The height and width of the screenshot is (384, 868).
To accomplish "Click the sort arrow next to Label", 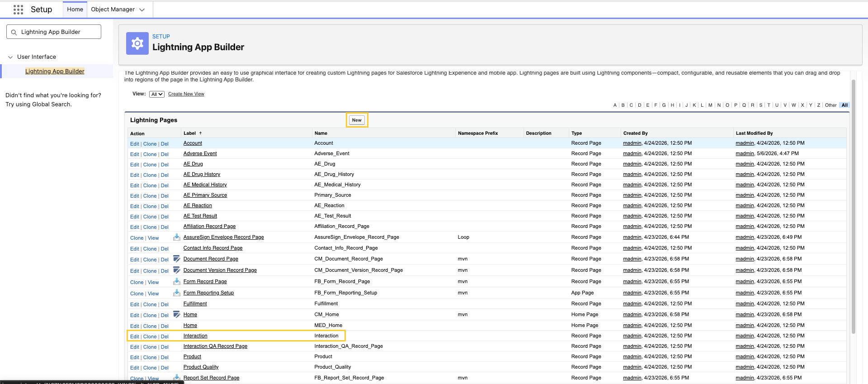I will coord(200,133).
